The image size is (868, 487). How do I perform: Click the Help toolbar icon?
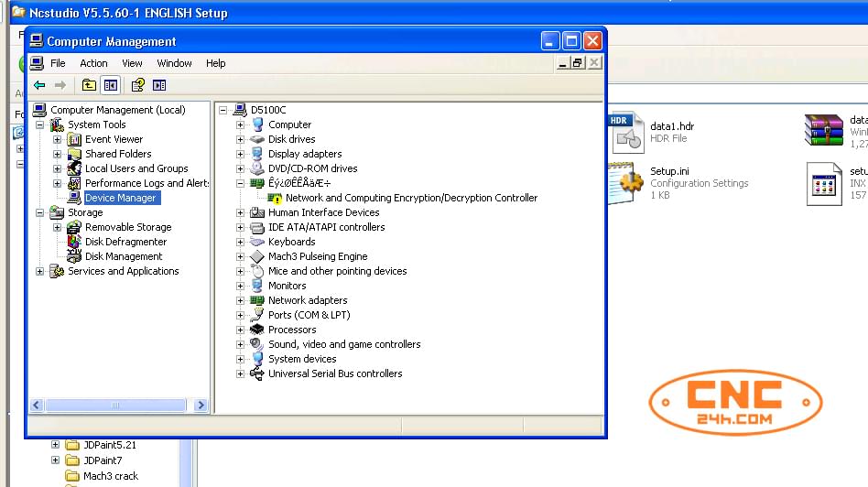click(138, 85)
